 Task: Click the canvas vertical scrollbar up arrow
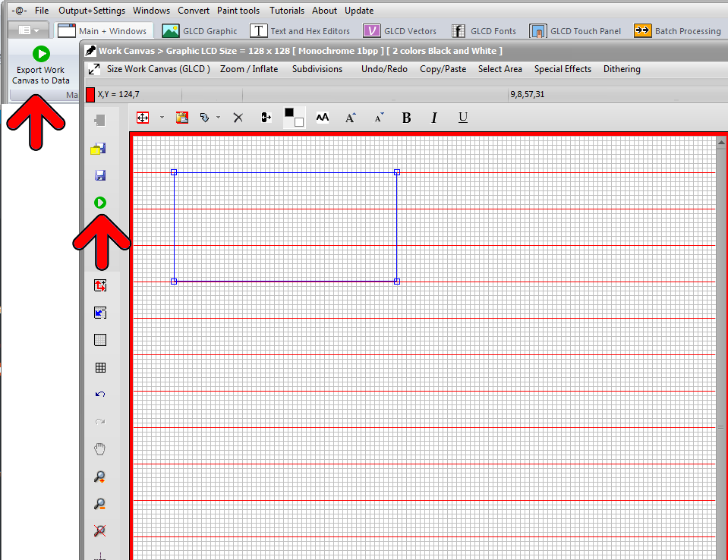click(721, 143)
